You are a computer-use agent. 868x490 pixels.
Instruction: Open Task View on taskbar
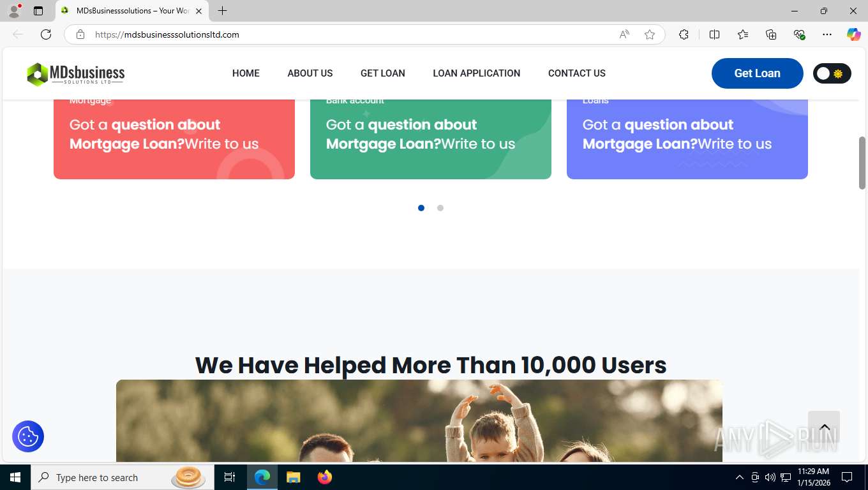[230, 477]
